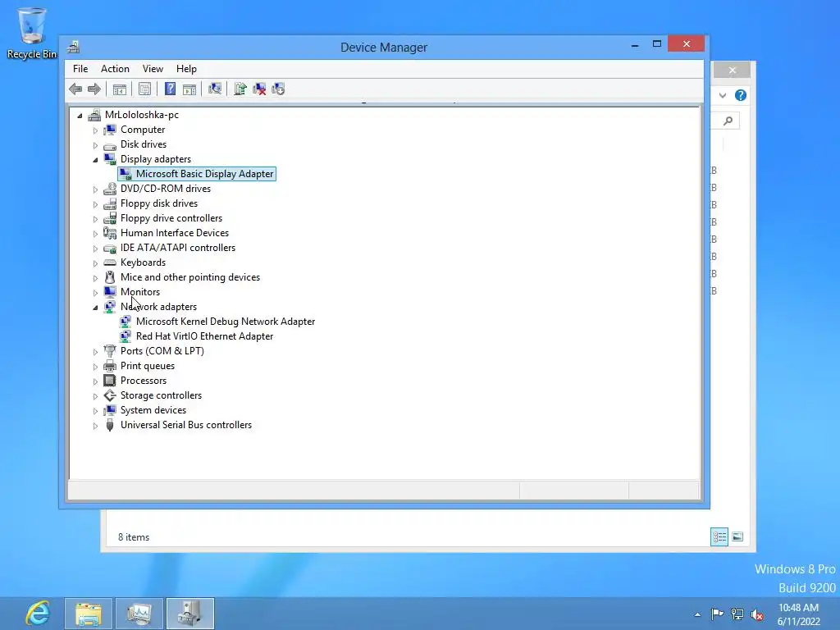
Task: Click the Device Manager title bar icon
Action: pyautogui.click(x=73, y=47)
